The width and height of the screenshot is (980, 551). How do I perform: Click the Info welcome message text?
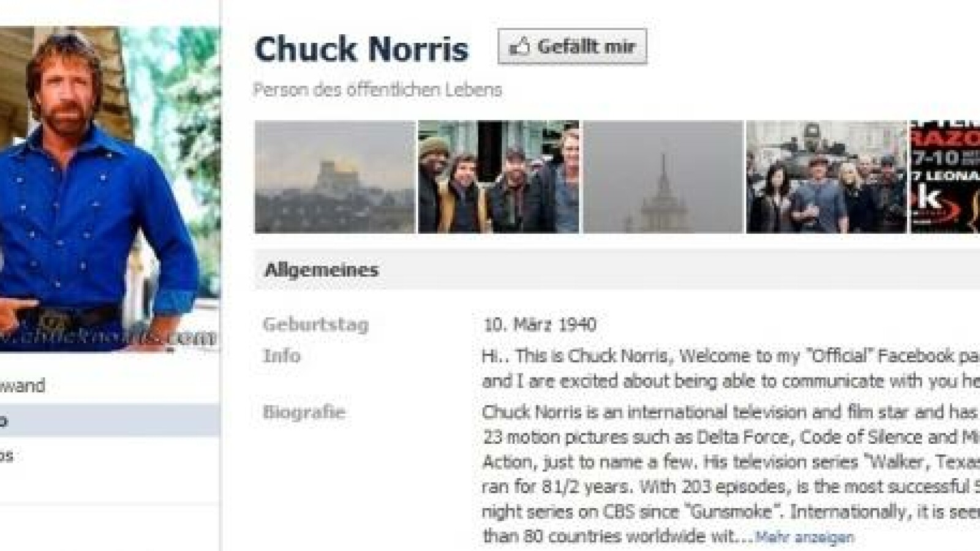click(731, 369)
